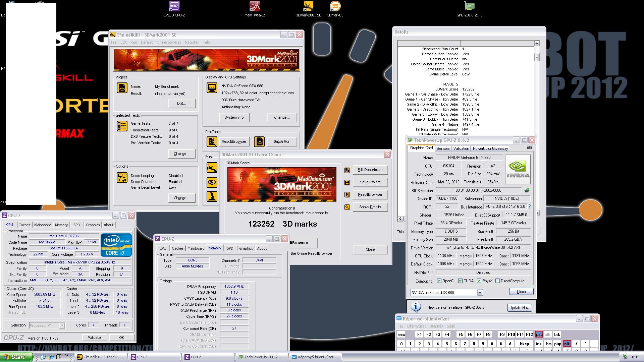Click the system tray notification icon
The width and height of the screenshot is (644, 362).
point(625,357)
